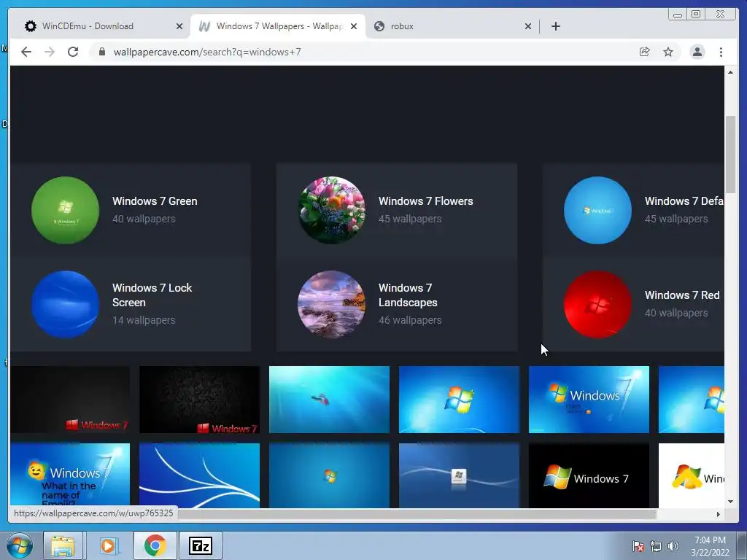Screen dimensions: 747x560
Task: Click the '46 wallpapers' count text
Action: point(410,320)
